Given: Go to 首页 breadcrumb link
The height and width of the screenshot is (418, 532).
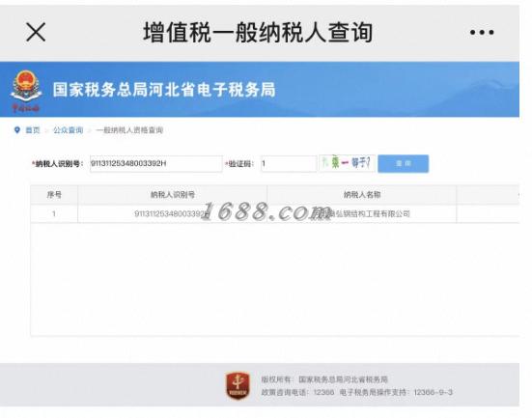Looking at the screenshot, I should 33,130.
